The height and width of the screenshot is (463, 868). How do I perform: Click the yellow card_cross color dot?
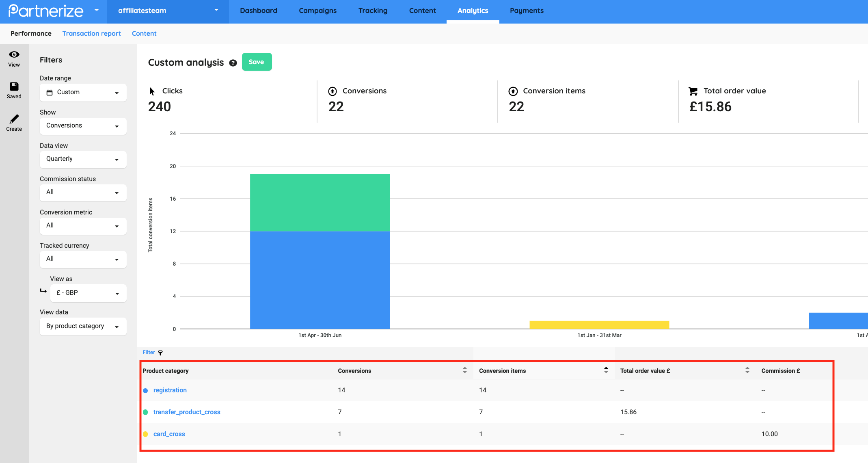[145, 434]
